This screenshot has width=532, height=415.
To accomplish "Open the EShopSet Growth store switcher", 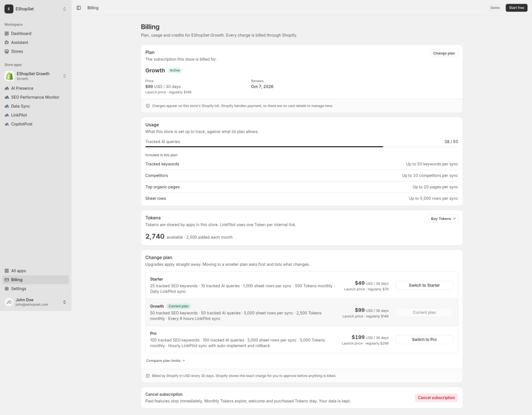I will tap(36, 76).
